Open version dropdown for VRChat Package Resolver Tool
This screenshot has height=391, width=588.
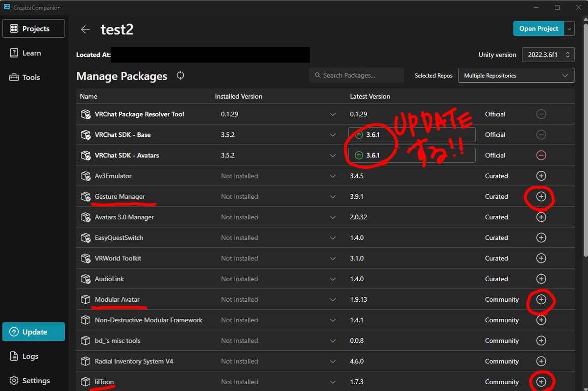click(333, 114)
